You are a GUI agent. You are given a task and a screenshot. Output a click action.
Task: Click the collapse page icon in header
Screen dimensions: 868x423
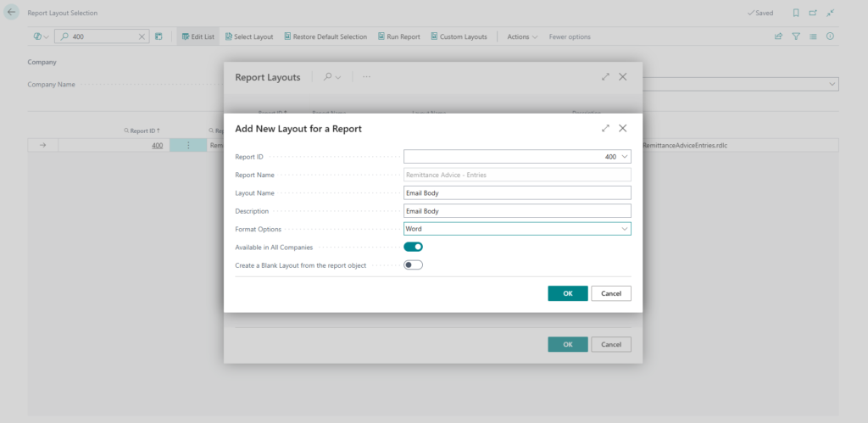(x=830, y=13)
